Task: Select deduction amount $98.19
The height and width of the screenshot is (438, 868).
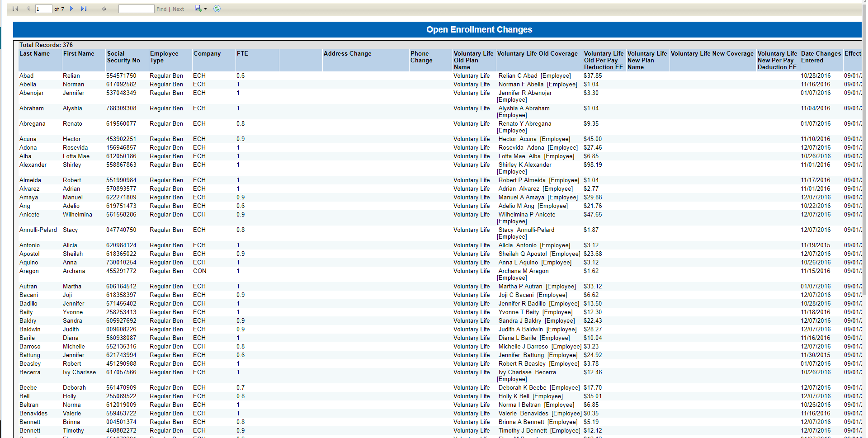Action: coord(592,165)
